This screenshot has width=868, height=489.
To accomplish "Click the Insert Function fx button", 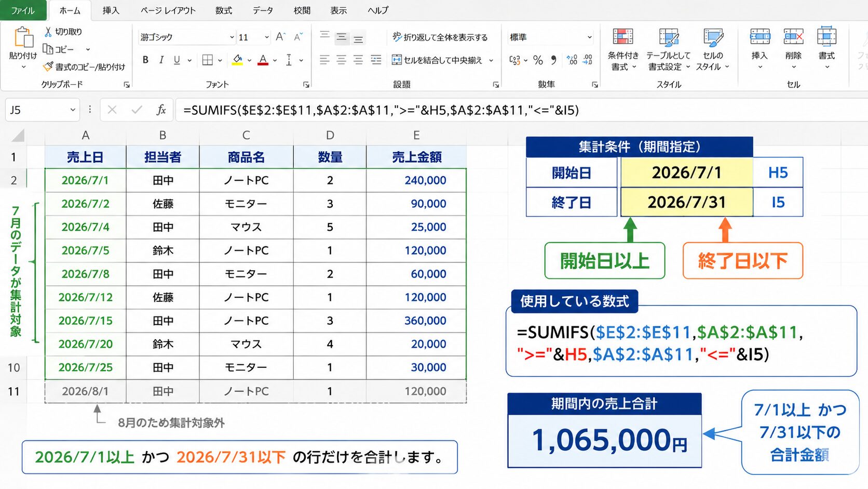I will coord(161,110).
